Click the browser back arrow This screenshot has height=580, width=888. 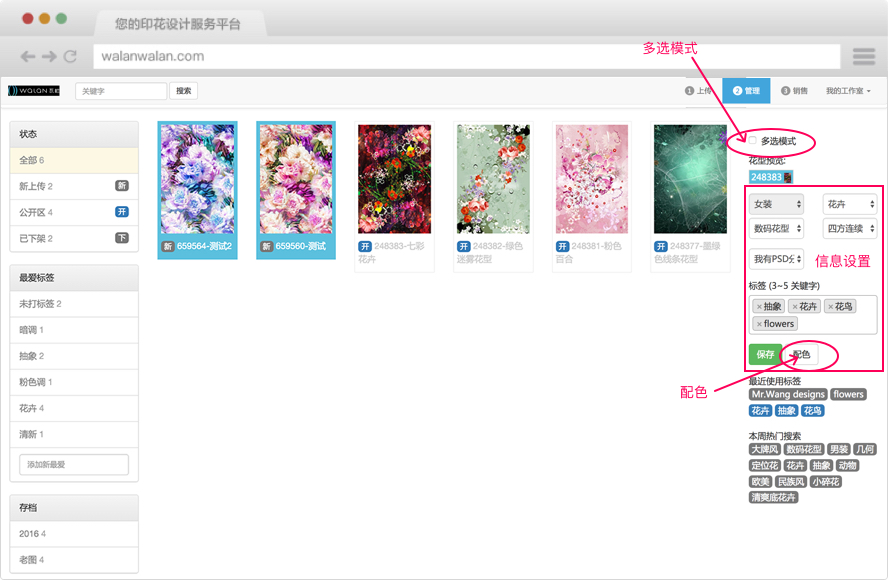coord(27,57)
